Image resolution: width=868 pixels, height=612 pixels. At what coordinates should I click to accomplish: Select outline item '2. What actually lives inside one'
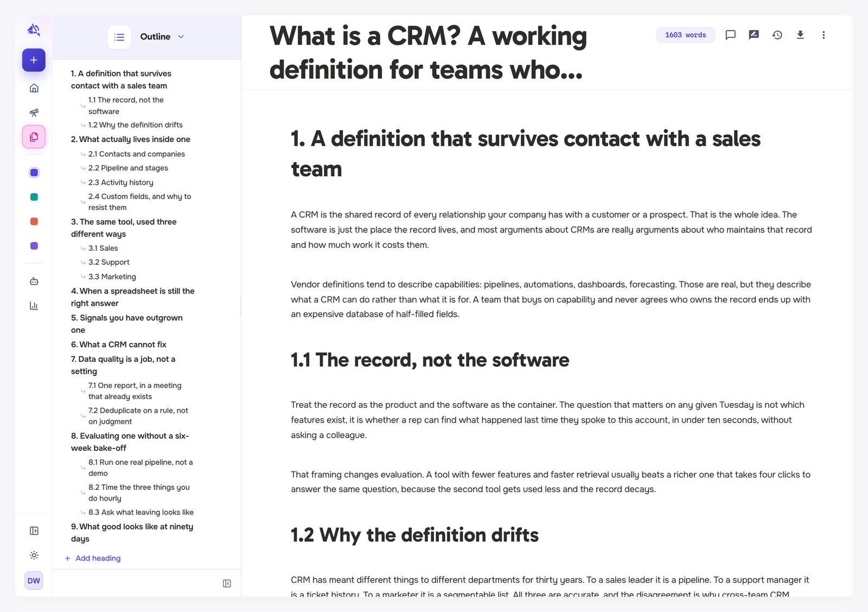pos(130,139)
